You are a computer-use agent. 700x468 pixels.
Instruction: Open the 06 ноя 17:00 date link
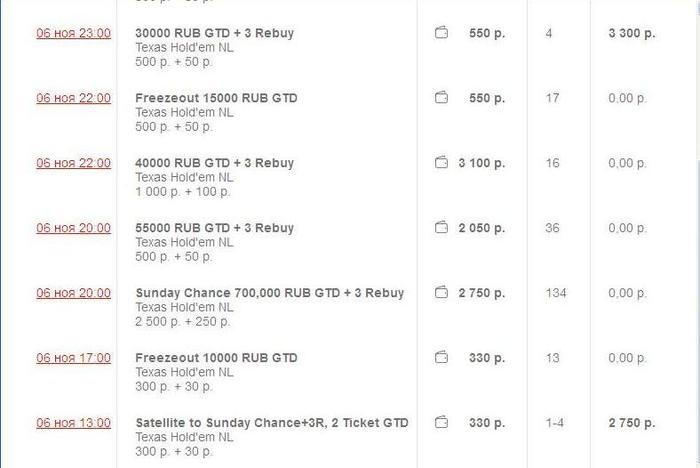[73, 358]
